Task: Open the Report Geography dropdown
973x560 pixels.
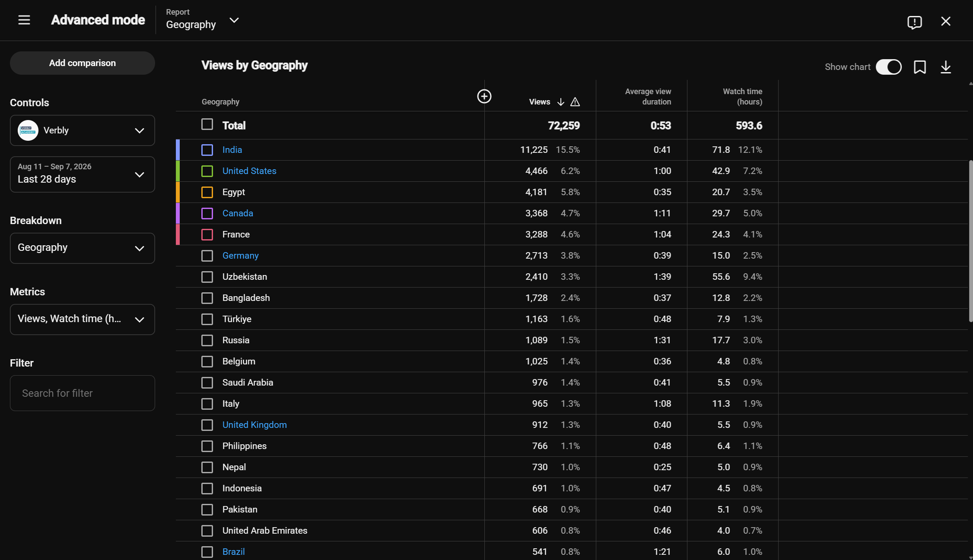Action: pyautogui.click(x=203, y=20)
